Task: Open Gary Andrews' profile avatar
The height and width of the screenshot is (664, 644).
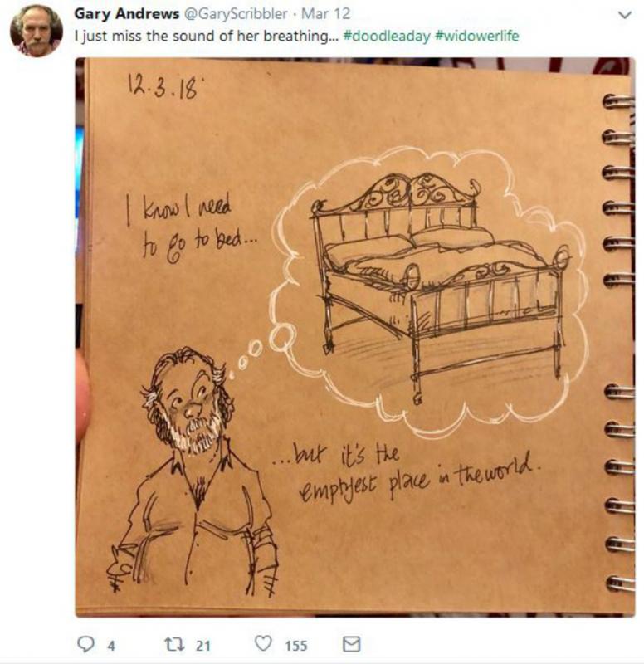Action: [x=36, y=31]
